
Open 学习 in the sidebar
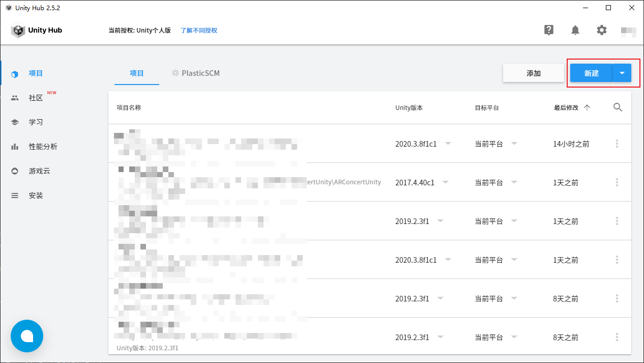point(36,122)
